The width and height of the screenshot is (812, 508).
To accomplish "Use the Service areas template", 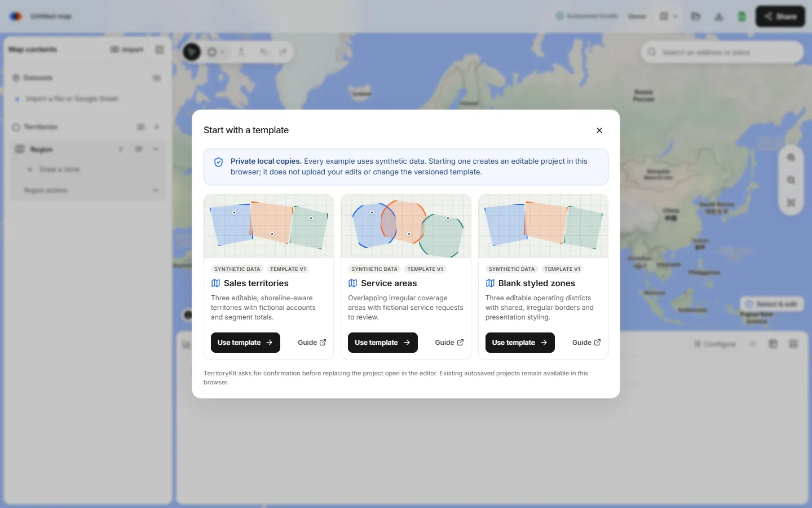I will (x=383, y=343).
